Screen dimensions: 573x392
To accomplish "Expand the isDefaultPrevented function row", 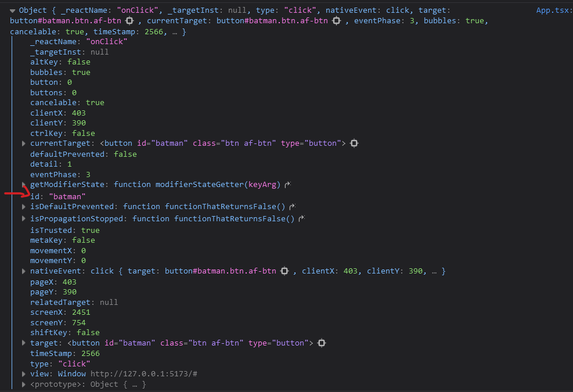I will [24, 207].
